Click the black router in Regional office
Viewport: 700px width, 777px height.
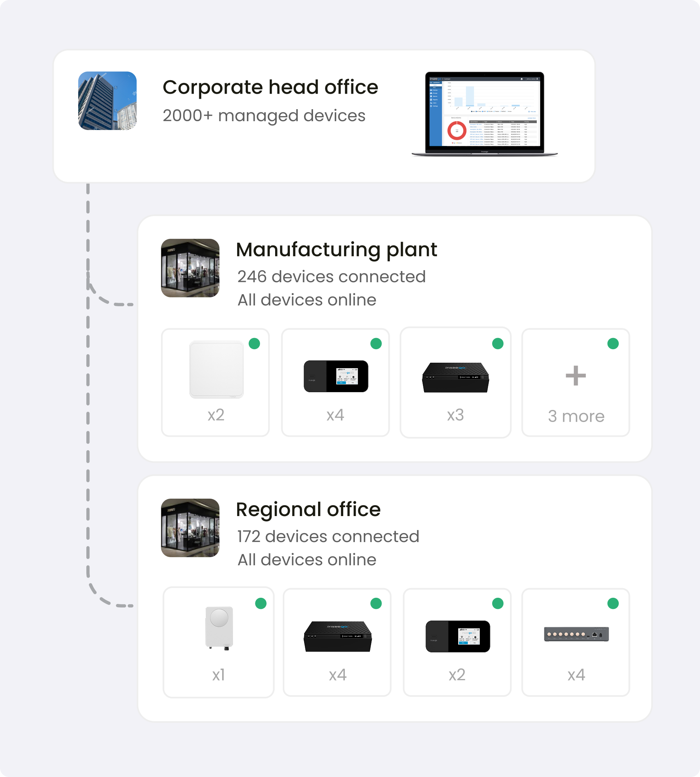click(x=337, y=636)
